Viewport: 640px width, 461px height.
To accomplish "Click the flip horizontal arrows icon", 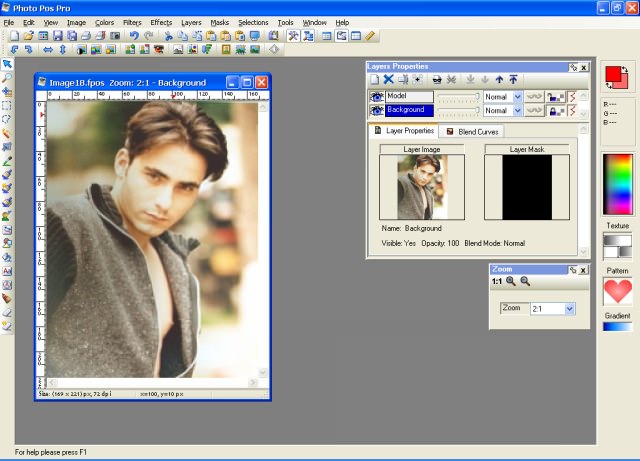I will coord(47,48).
